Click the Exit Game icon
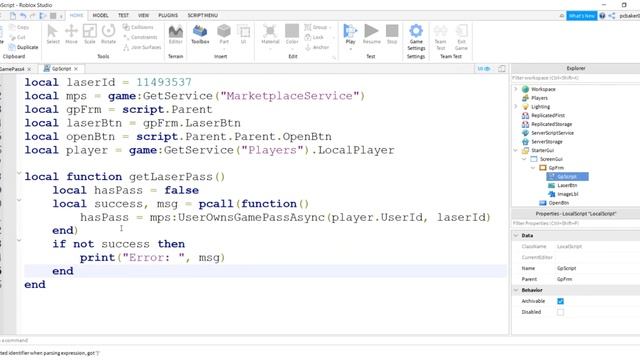Image resolution: width=640 pixels, height=360 pixels. (x=462, y=31)
